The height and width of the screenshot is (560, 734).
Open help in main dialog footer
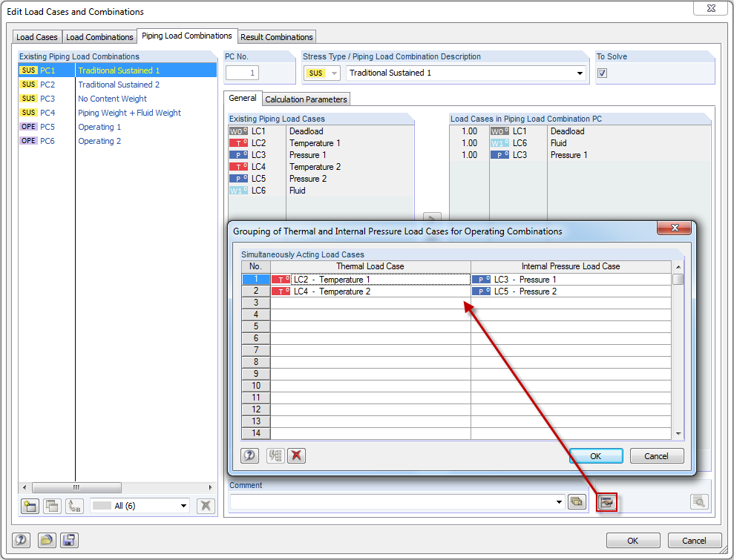21,541
